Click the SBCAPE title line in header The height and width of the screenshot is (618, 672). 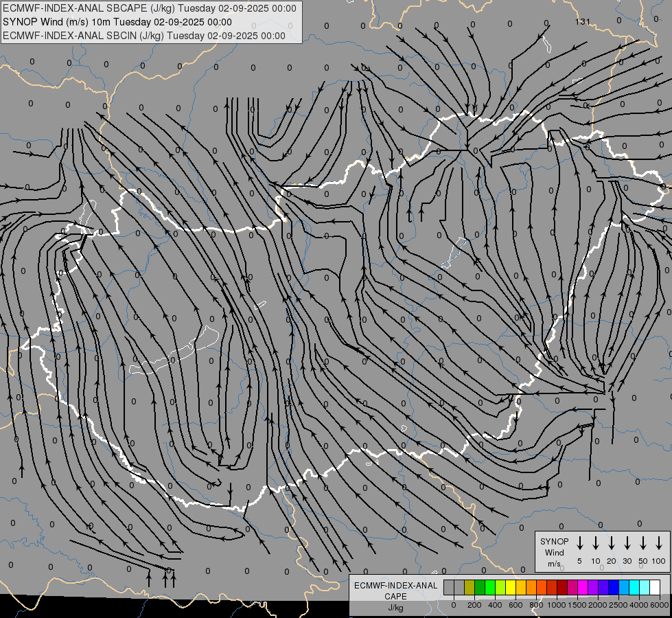coord(150,8)
